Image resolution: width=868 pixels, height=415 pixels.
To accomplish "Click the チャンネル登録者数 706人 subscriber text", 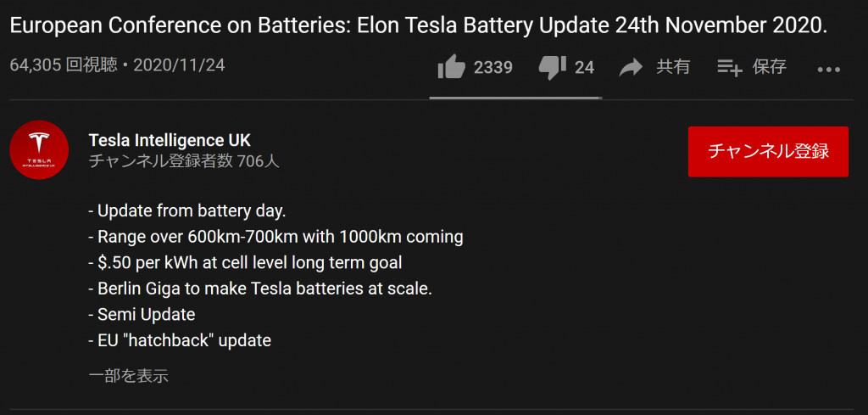I will 184,161.
